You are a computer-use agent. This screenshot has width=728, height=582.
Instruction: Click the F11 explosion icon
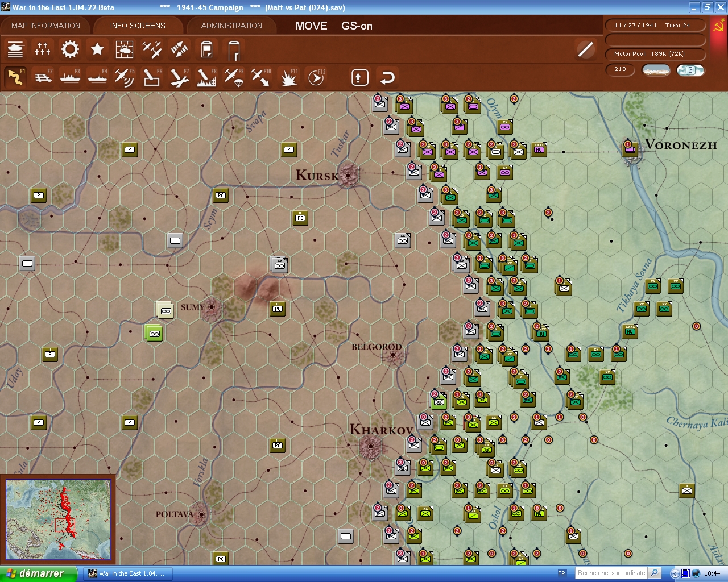click(288, 77)
